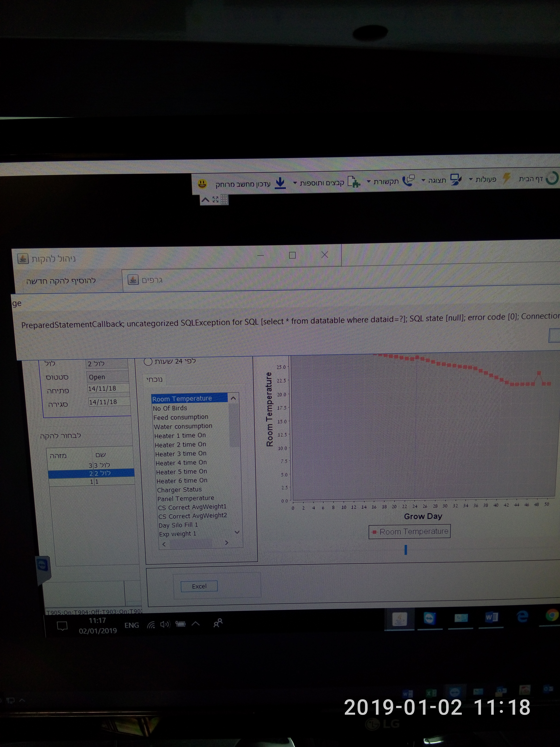Close the ניהול להקות window
The image size is (560, 747).
pos(325,255)
